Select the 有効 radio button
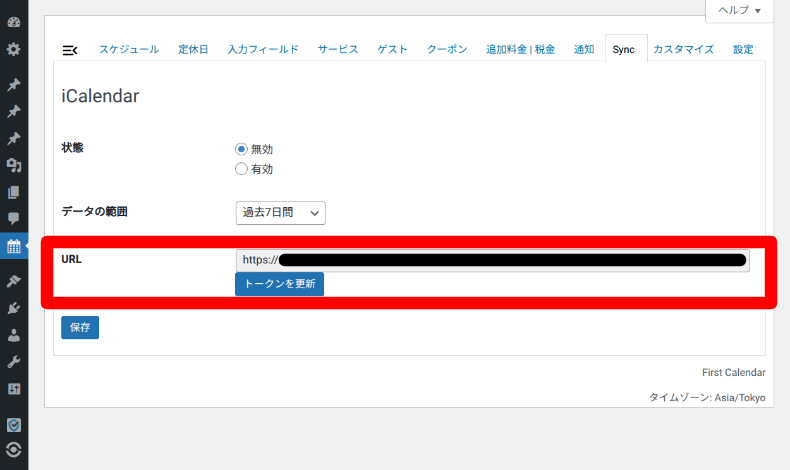This screenshot has width=790, height=470. point(241,169)
